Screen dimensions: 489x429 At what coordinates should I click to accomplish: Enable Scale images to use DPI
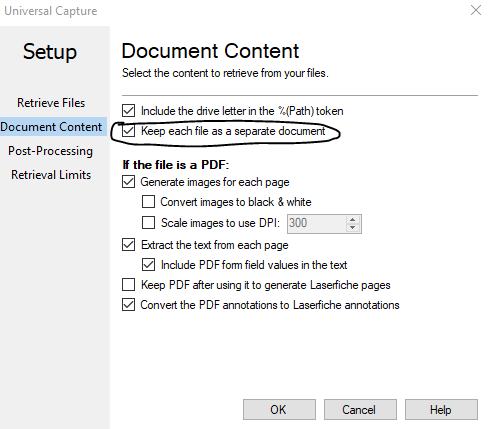click(x=148, y=222)
